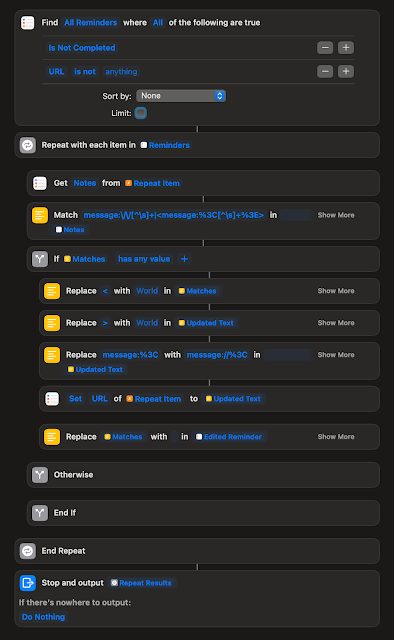Add filter after URL is not anything
Image resolution: width=394 pixels, height=640 pixels.
[346, 71]
